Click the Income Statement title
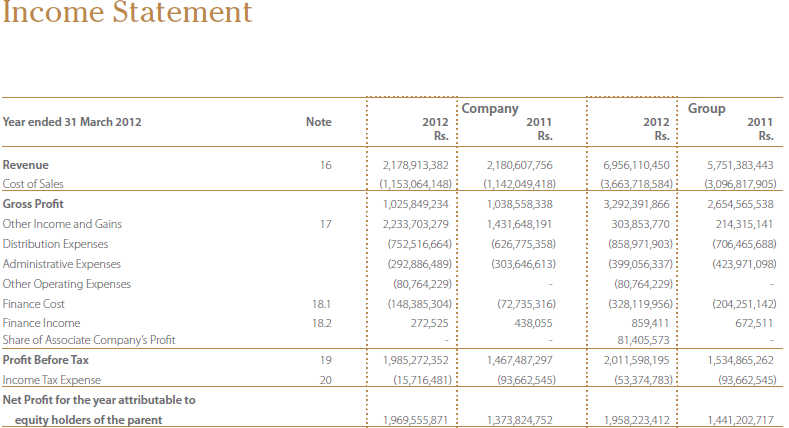Screen dimensions: 789x428 pyautogui.click(x=126, y=14)
